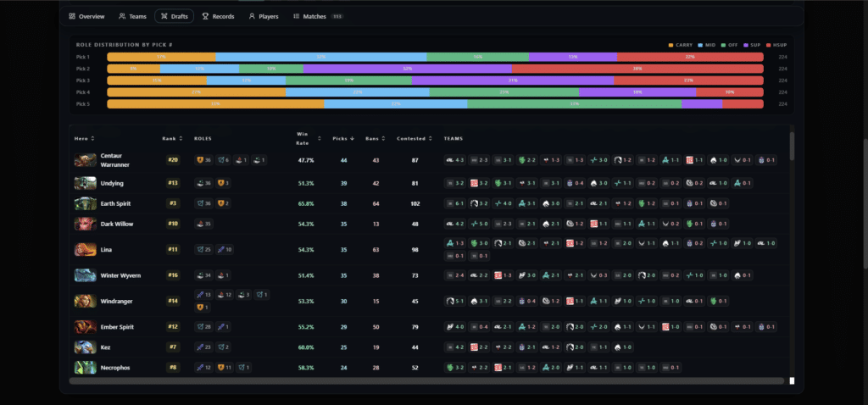Click Kez's carry sword role badge 23
This screenshot has height=405, width=868.
click(x=203, y=347)
